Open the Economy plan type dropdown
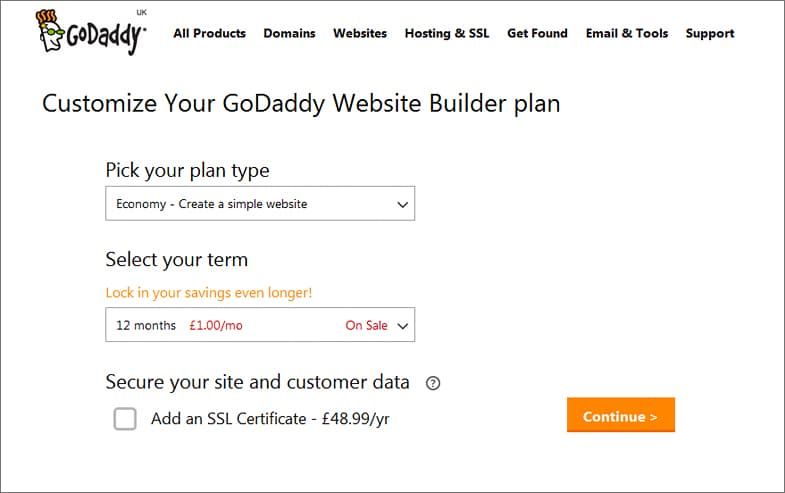 pyautogui.click(x=260, y=203)
